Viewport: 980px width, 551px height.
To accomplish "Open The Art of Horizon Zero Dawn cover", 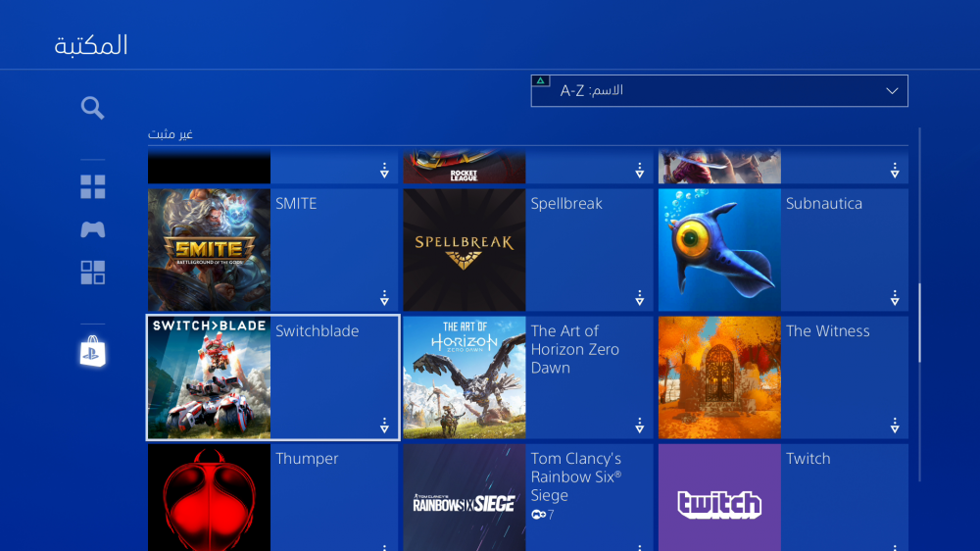I will coord(465,377).
